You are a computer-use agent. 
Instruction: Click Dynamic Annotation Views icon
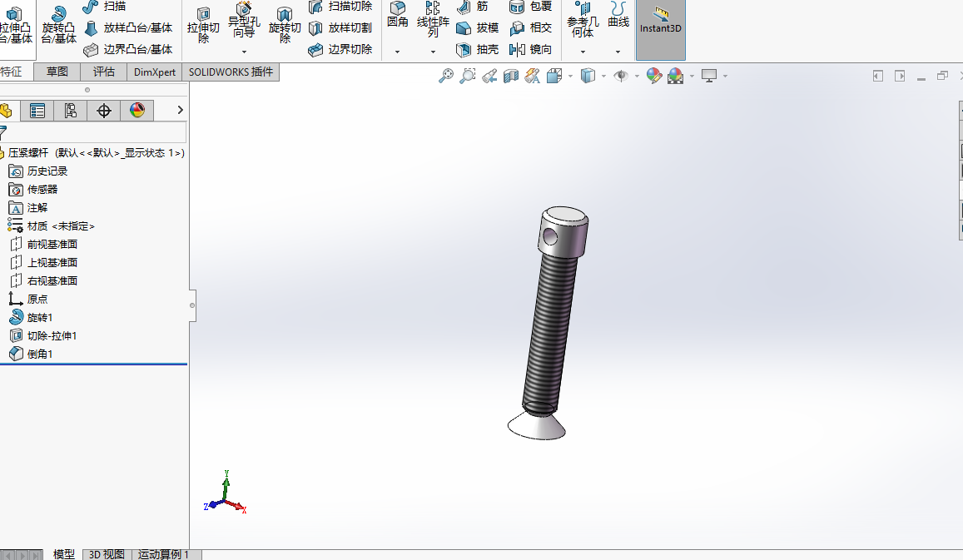tap(533, 76)
